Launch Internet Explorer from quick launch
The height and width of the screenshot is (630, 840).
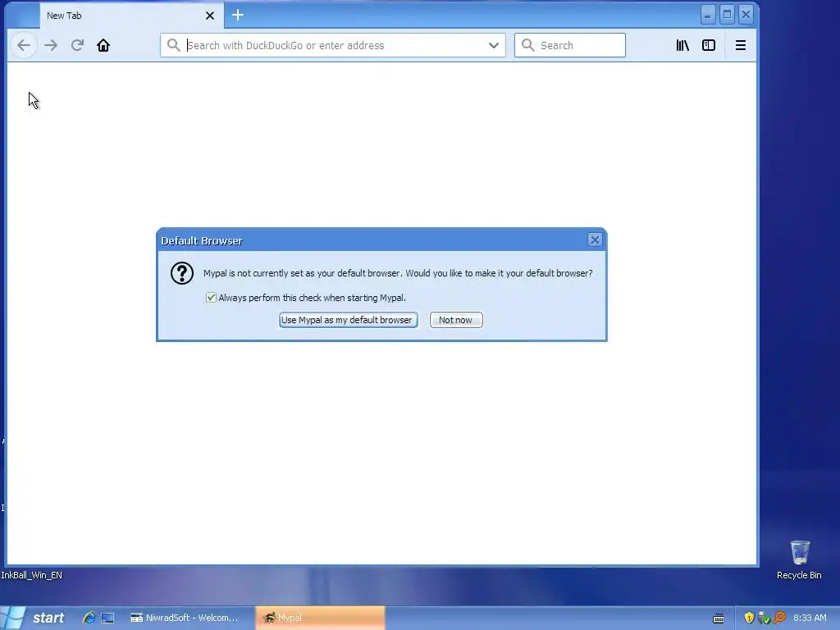89,618
